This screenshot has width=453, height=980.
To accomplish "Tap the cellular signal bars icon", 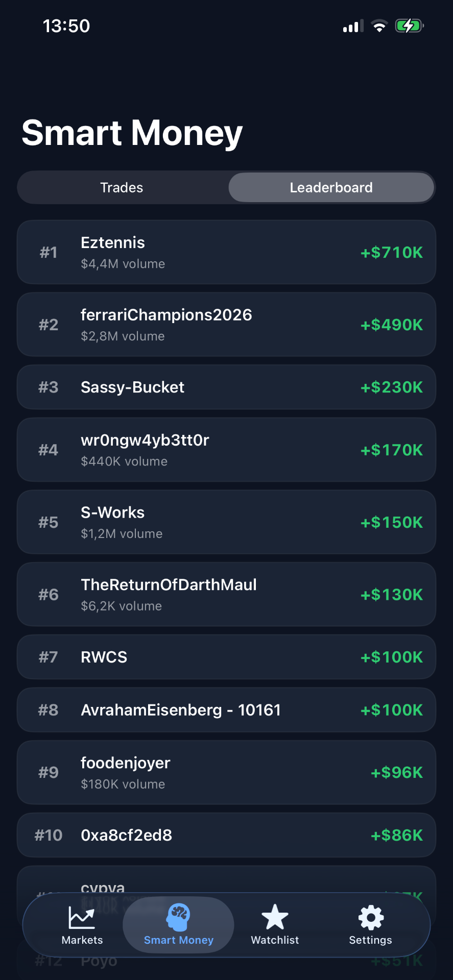I will (353, 26).
